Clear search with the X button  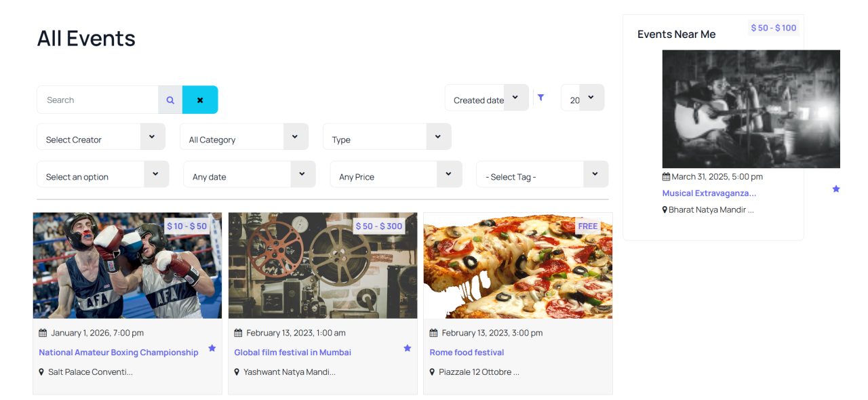click(x=200, y=100)
